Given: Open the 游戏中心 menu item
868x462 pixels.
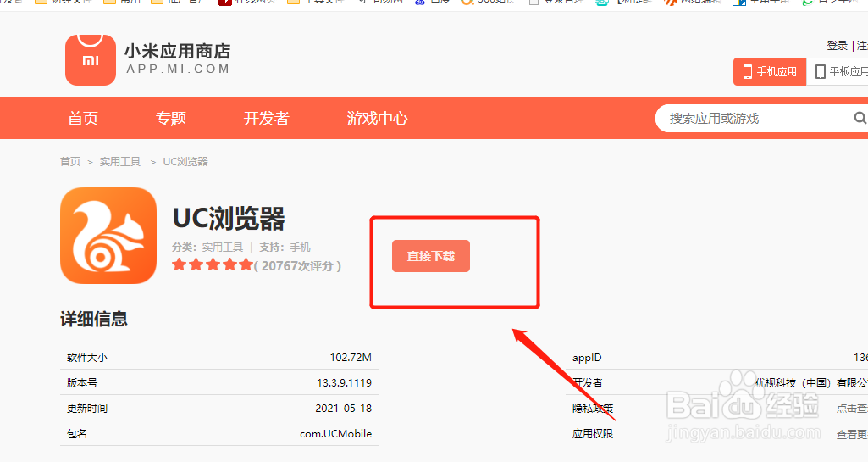Looking at the screenshot, I should coord(378,118).
